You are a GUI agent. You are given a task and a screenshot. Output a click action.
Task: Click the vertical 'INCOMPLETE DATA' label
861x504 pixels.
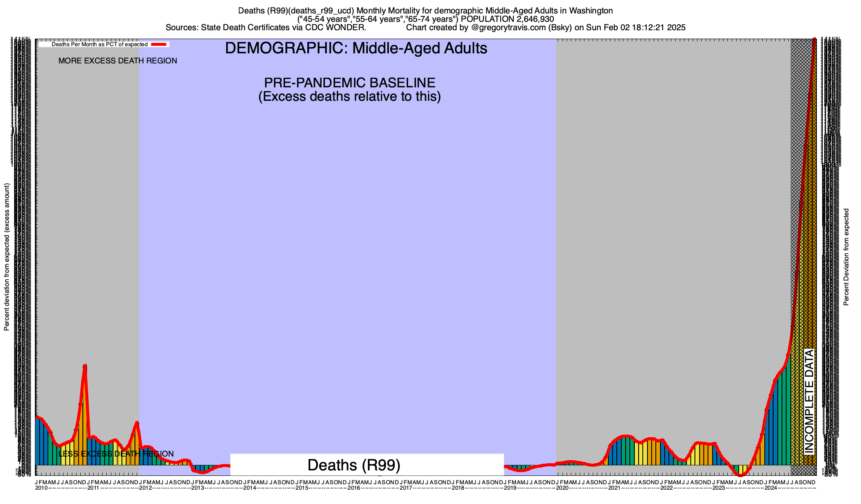click(809, 402)
